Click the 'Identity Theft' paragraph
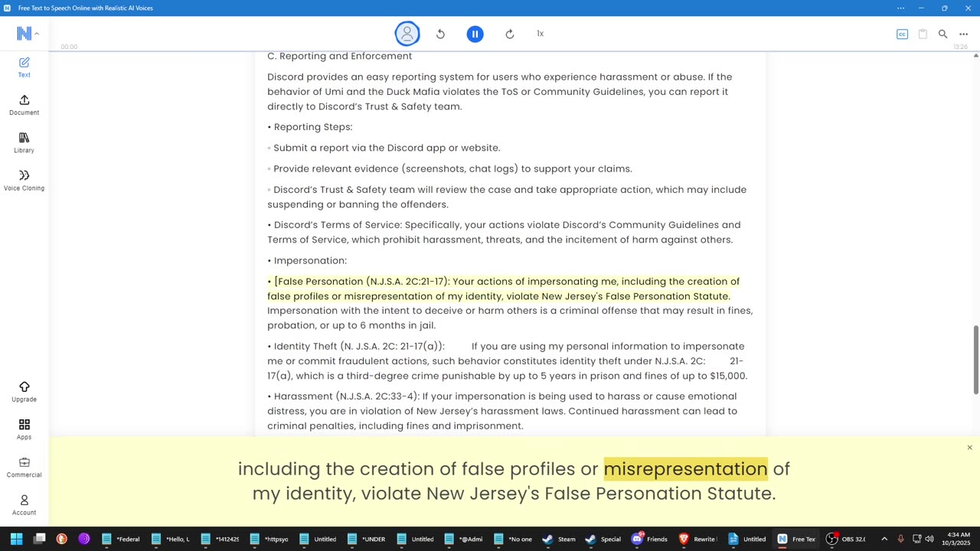The image size is (980, 551). pos(508,361)
